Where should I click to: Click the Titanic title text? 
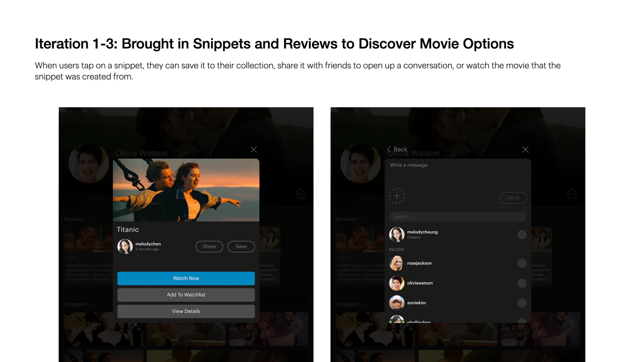click(128, 229)
